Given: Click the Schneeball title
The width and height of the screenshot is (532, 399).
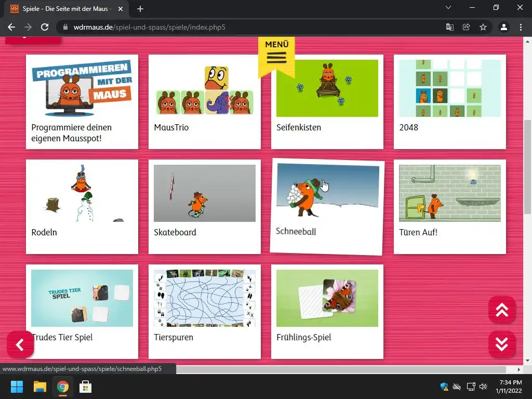Looking at the screenshot, I should pyautogui.click(x=296, y=231).
